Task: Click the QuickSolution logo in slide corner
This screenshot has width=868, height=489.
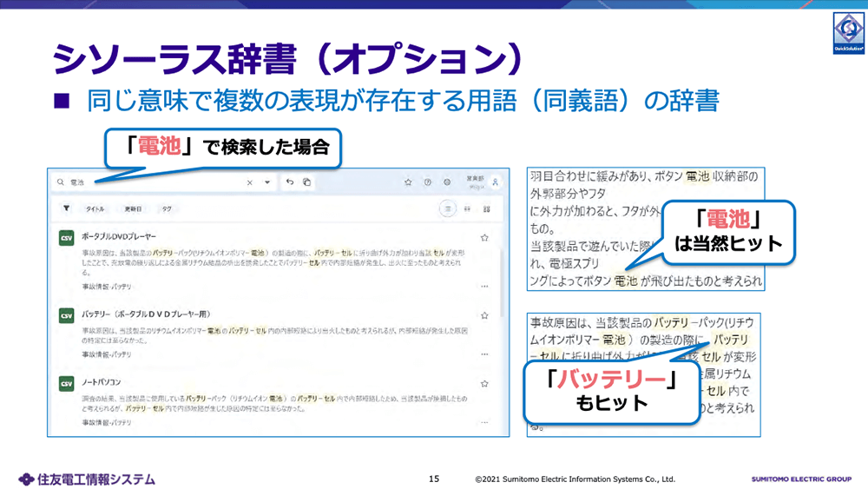Action: point(849,33)
